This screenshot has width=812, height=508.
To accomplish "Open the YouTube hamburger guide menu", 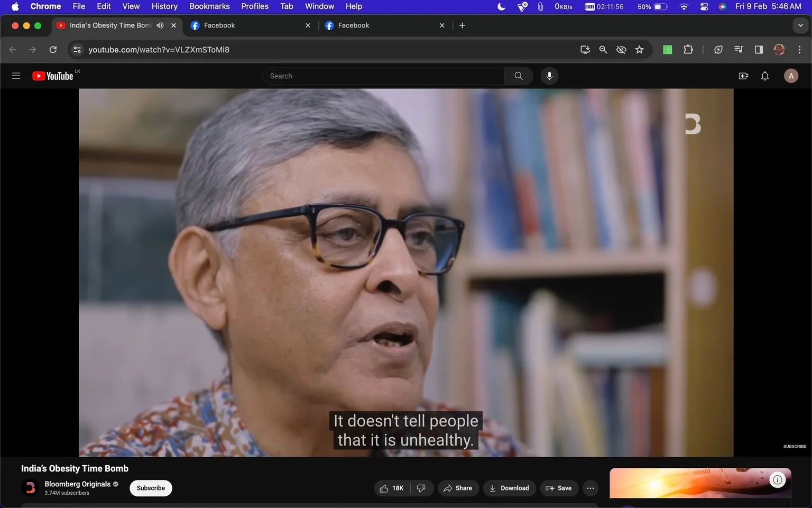I will click(x=16, y=76).
